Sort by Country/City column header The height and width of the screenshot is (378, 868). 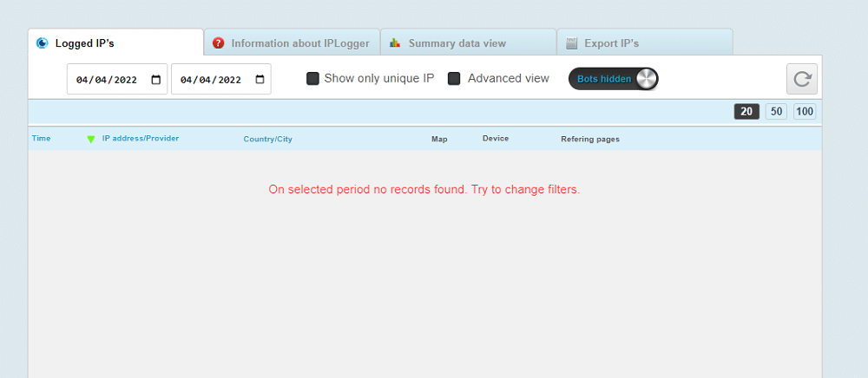pos(268,140)
